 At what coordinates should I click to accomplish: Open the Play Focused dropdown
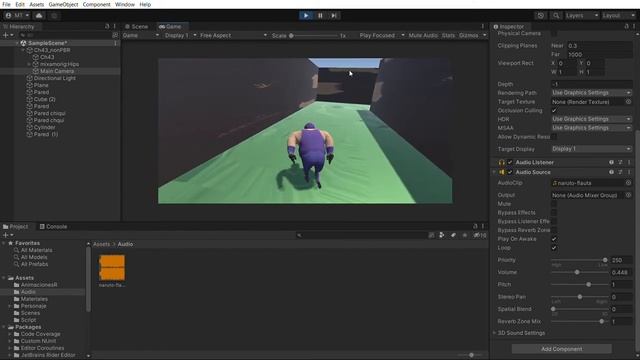[382, 36]
